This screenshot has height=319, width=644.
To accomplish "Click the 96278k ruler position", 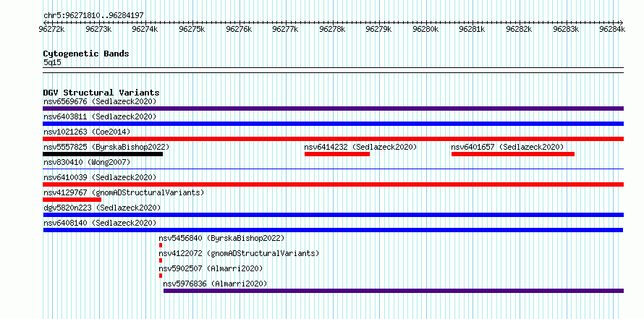I will [332, 29].
